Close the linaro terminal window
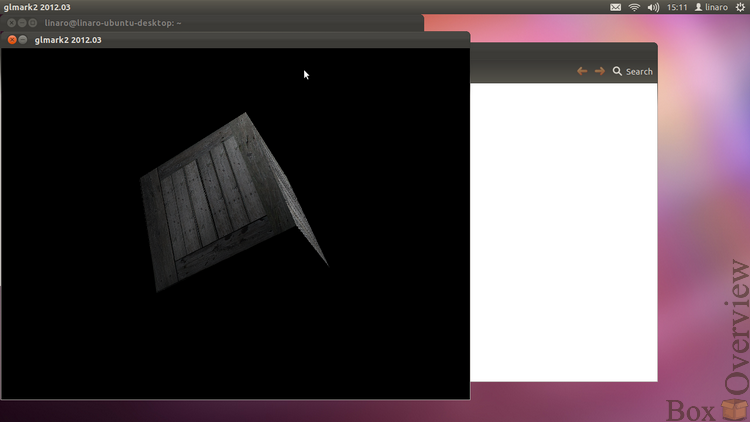The width and height of the screenshot is (750, 422). (11, 23)
